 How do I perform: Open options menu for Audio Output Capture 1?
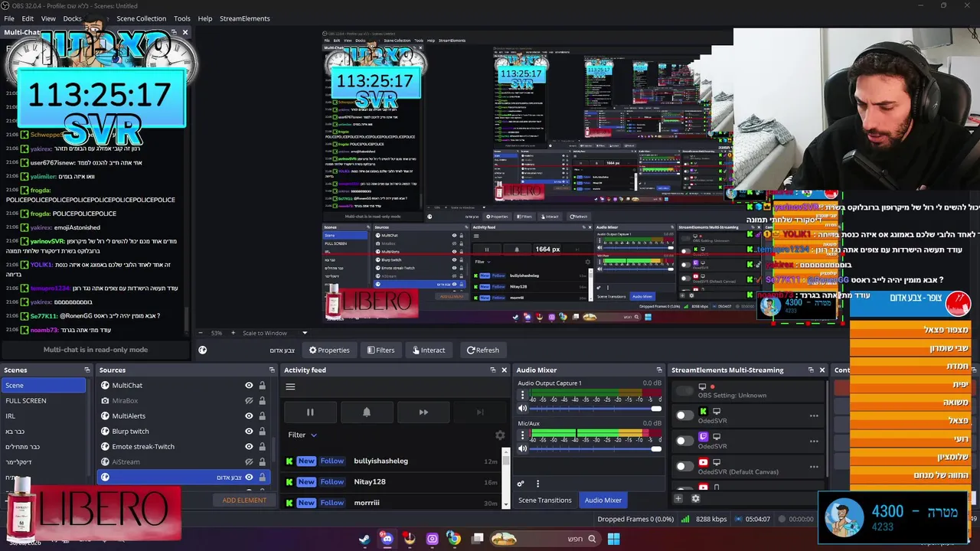[x=523, y=396]
